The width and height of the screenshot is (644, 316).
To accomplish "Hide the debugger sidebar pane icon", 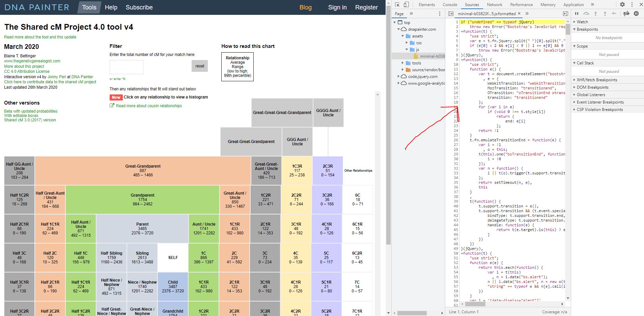I will pyautogui.click(x=565, y=13).
